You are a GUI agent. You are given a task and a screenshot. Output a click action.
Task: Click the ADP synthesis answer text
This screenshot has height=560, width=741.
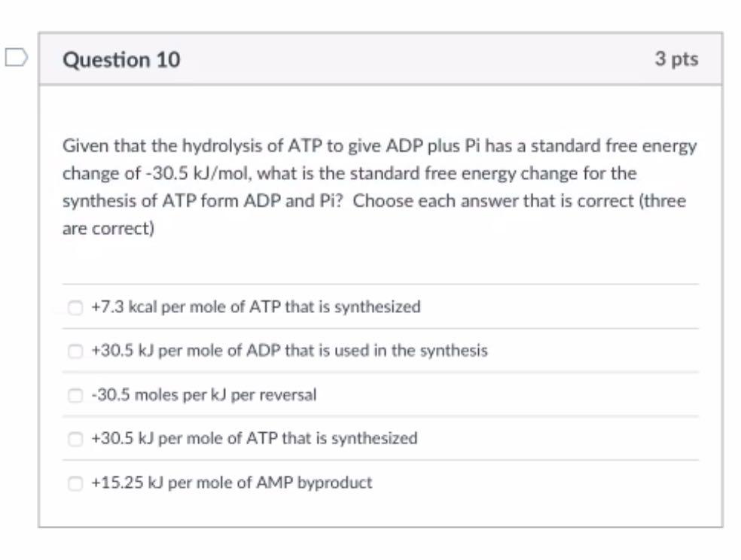coord(289,351)
